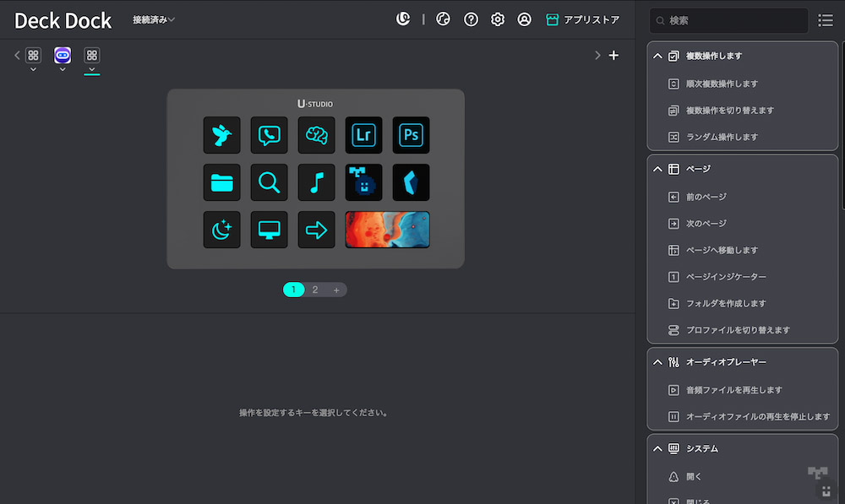The height and width of the screenshot is (504, 845).
Task: Select the colorful wallpaper wide key
Action: [387, 230]
